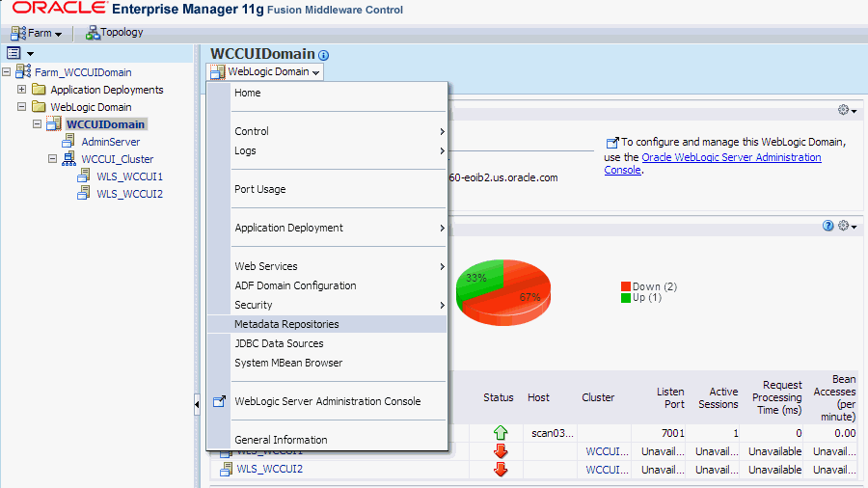Select WLS_WCCUI2 in navigation tree
The height and width of the screenshot is (488, 868).
click(129, 194)
